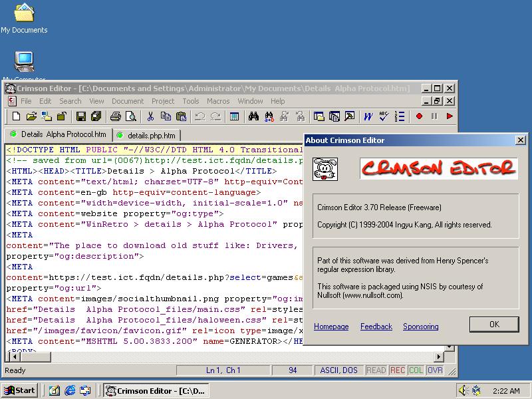Follow the Sponsoring link
The image size is (532, 399).
420,327
